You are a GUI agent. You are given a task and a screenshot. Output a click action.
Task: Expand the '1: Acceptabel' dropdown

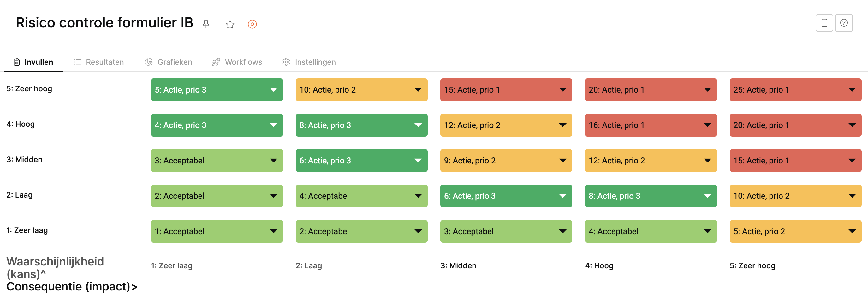[x=217, y=231]
